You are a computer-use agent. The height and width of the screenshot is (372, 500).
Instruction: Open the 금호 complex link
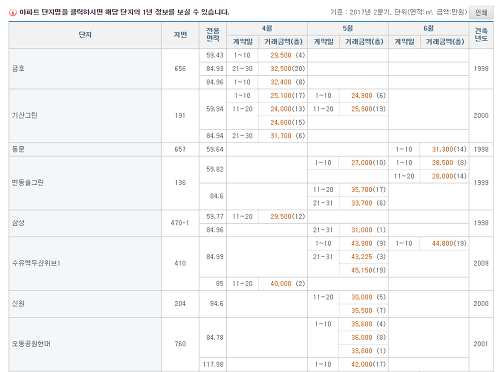tap(18, 69)
